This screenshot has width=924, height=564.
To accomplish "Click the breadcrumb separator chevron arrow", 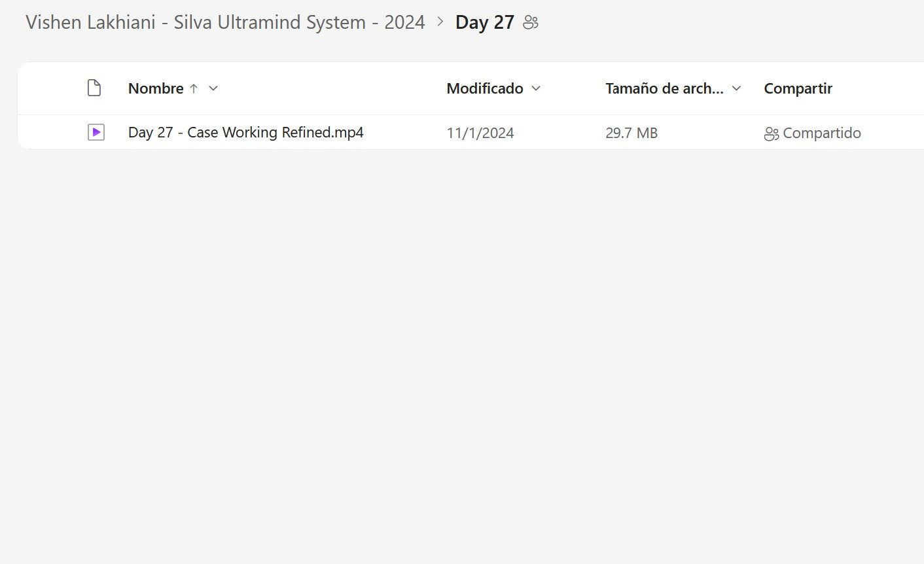I will (440, 22).
